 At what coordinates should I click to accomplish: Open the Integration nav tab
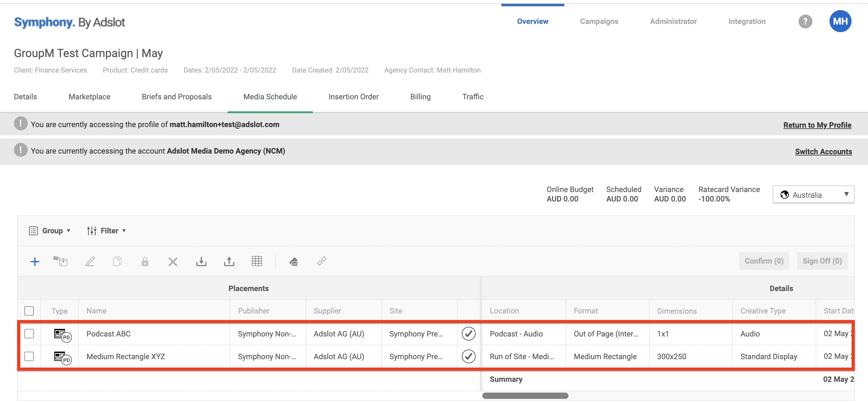(747, 21)
